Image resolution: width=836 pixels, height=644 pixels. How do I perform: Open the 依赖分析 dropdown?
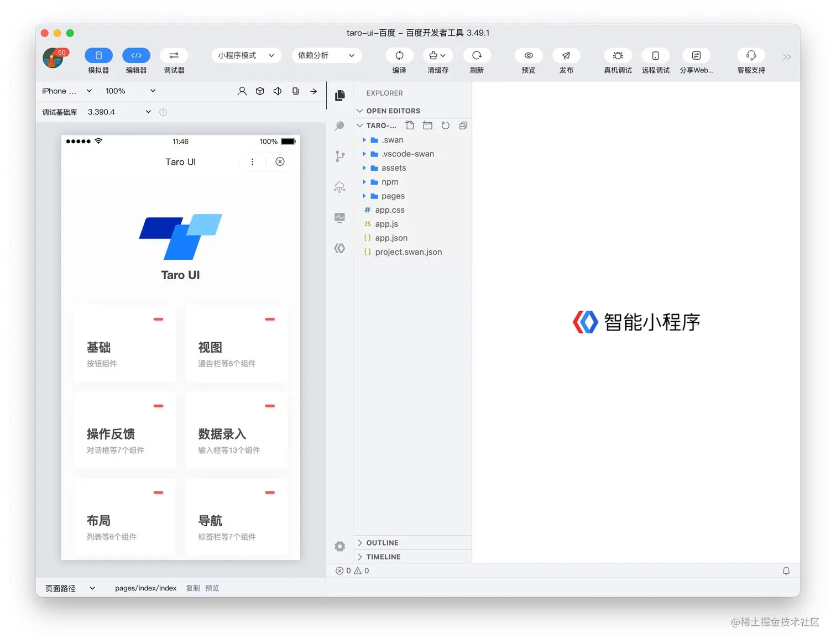(x=326, y=55)
